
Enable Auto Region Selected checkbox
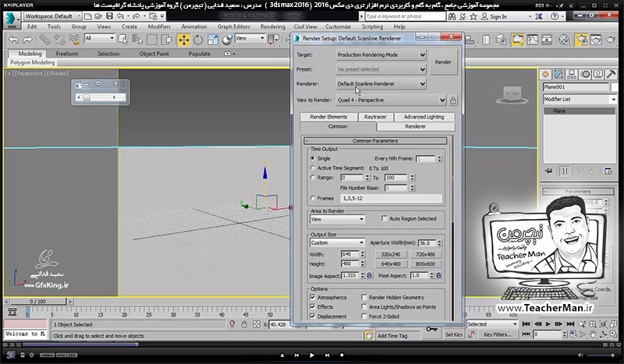[x=385, y=218]
